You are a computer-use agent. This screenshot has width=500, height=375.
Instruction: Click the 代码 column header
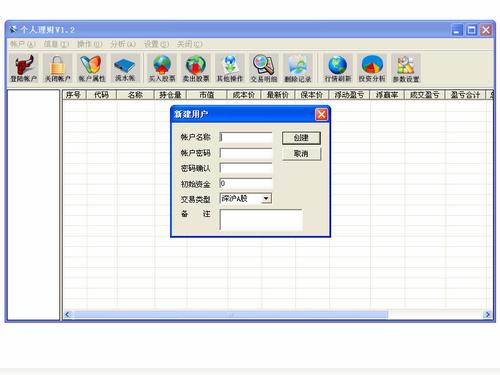pyautogui.click(x=101, y=95)
